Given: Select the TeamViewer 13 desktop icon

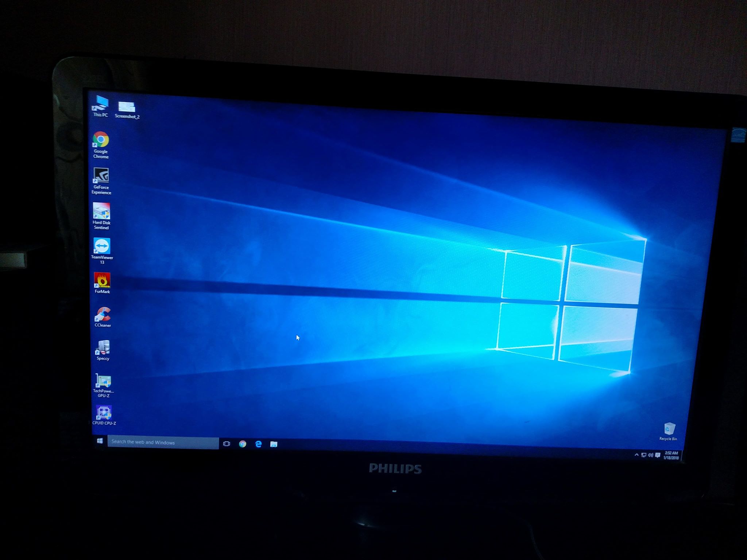Looking at the screenshot, I should [x=102, y=246].
